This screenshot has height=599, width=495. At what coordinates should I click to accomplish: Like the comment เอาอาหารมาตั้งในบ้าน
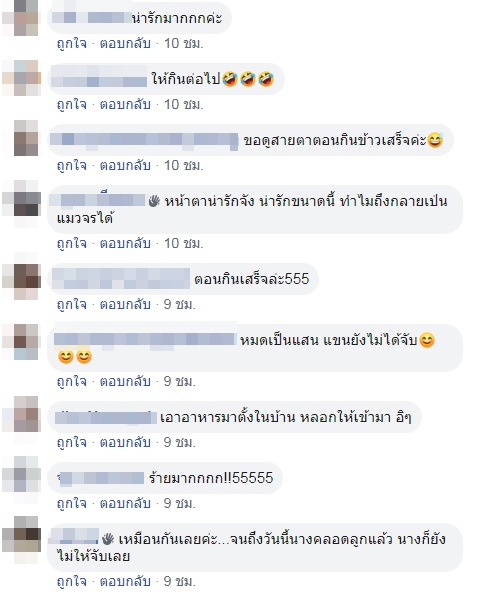[72, 442]
